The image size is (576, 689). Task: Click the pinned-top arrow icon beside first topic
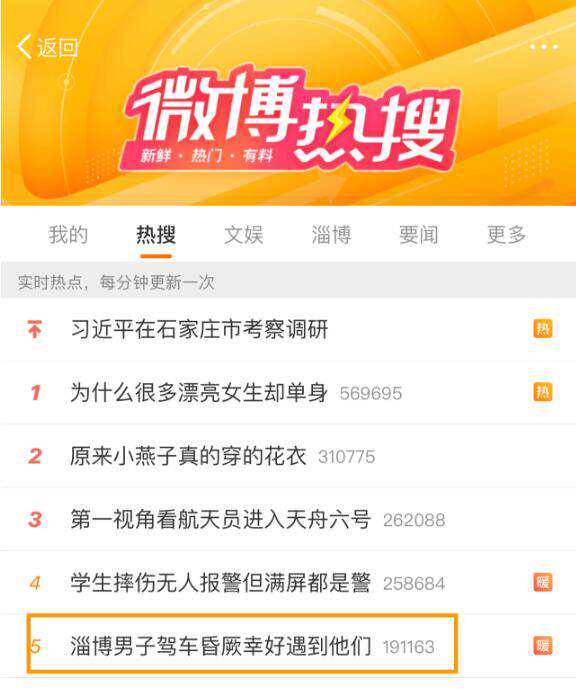coord(35,329)
